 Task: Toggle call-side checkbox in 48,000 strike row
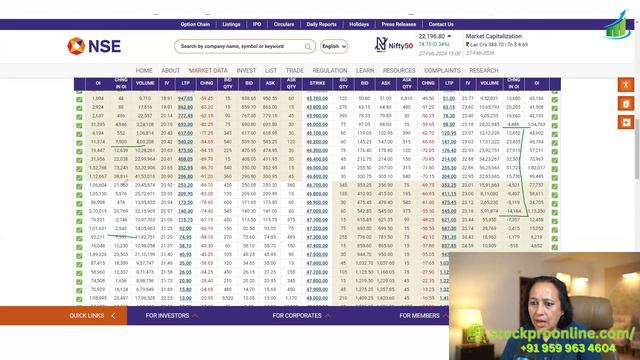point(79,299)
